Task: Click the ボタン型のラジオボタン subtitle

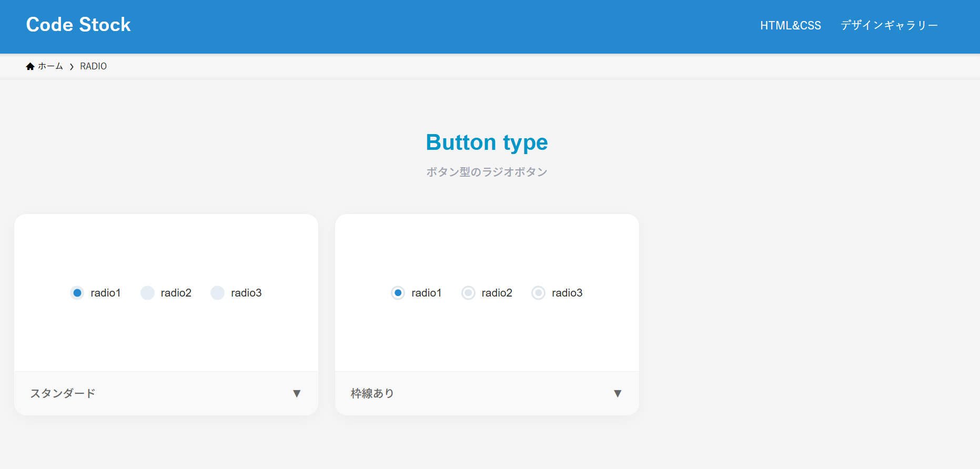Action: pos(487,172)
